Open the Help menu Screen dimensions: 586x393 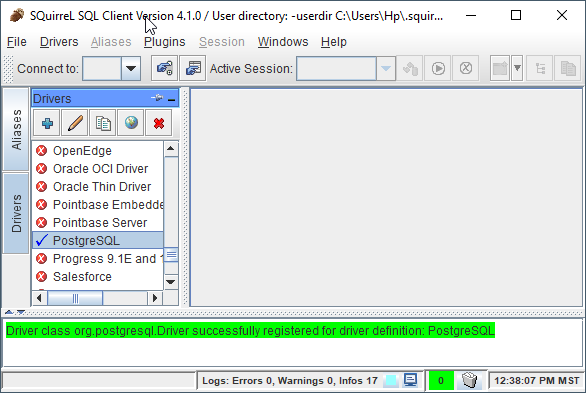[x=334, y=42]
